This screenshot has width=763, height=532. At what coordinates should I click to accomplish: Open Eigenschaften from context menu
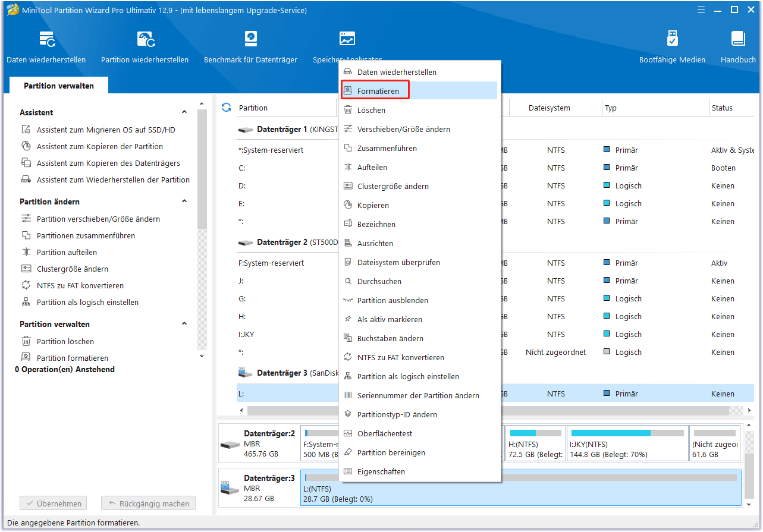click(x=419, y=471)
